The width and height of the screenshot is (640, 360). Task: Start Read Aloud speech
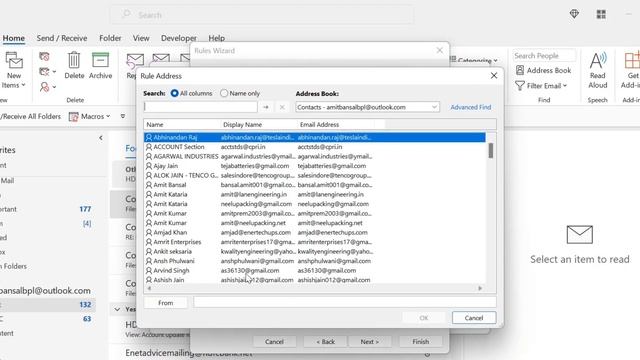tap(598, 70)
